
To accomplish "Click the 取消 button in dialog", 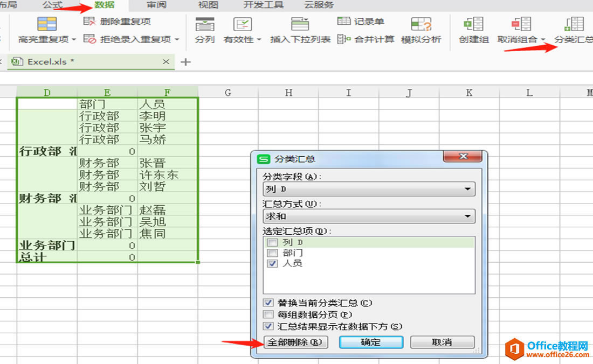I will click(x=442, y=342).
